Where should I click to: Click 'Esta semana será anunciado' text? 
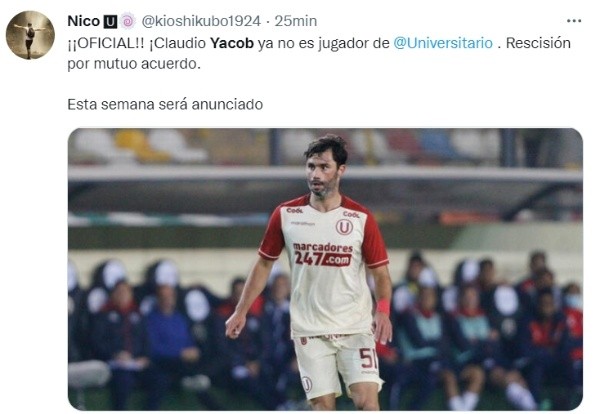click(x=165, y=104)
